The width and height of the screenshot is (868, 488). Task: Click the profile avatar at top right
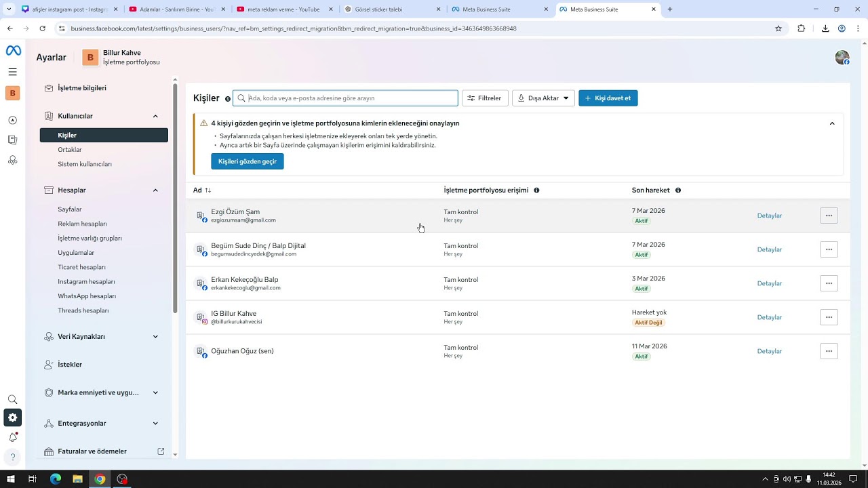[842, 58]
